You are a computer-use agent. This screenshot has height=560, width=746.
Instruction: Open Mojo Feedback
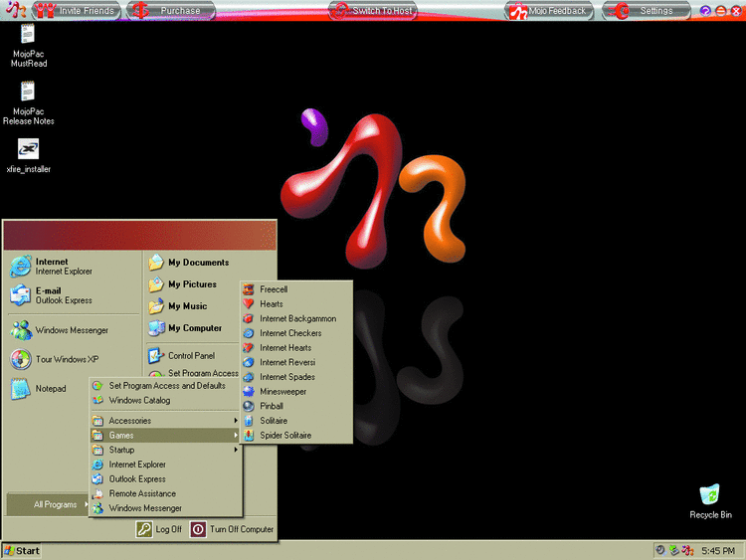(x=549, y=11)
